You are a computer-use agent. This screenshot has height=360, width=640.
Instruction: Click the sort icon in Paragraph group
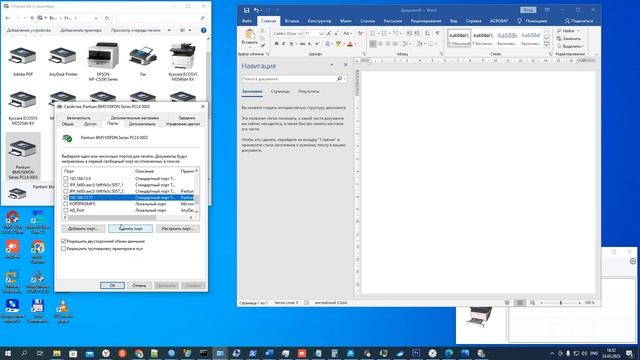[x=427, y=33]
